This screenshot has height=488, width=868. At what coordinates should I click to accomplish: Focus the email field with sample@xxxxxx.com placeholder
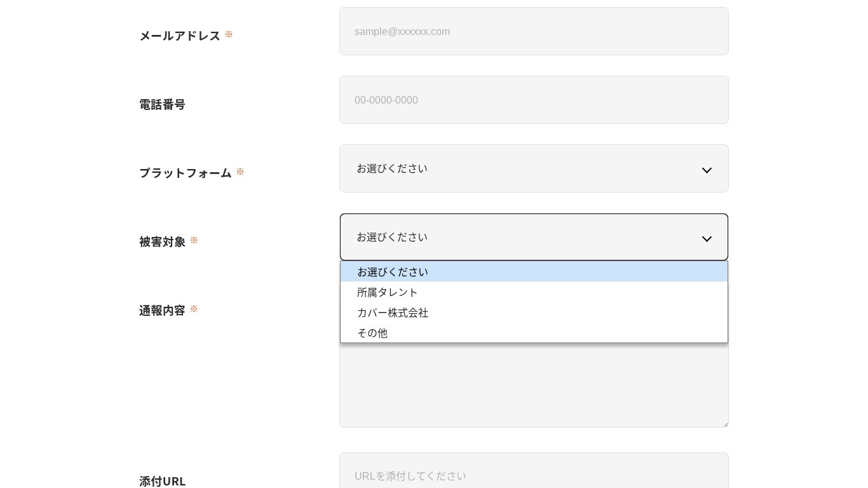[533, 31]
